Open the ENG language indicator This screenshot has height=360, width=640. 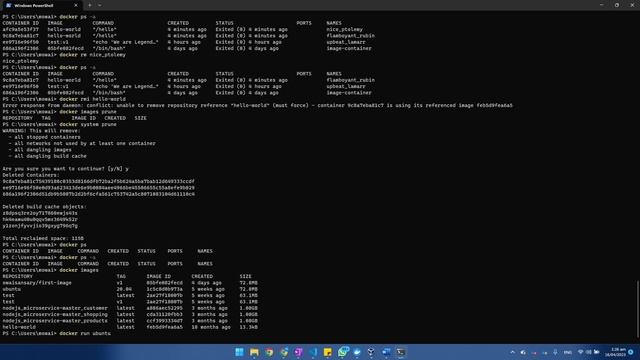tap(568, 352)
